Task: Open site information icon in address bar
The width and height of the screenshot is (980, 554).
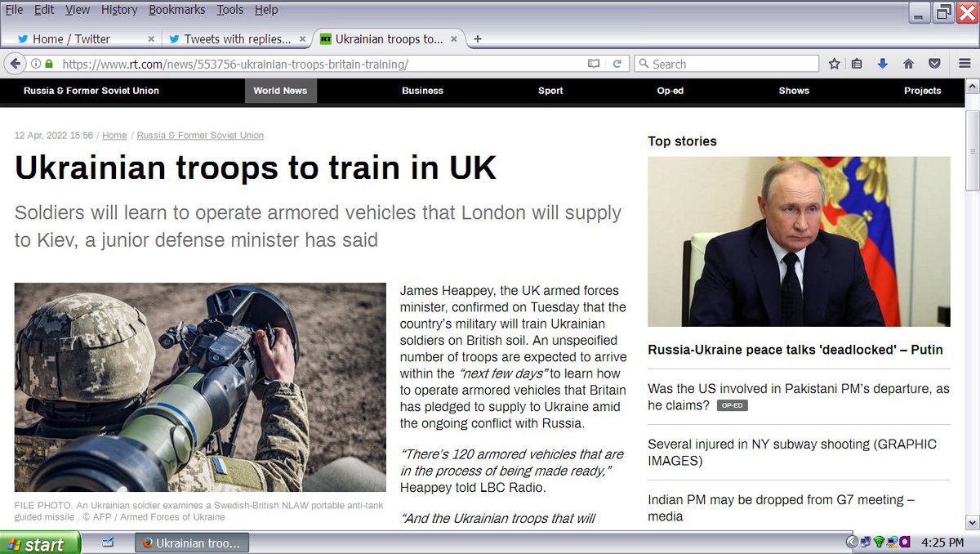Action: [36, 64]
